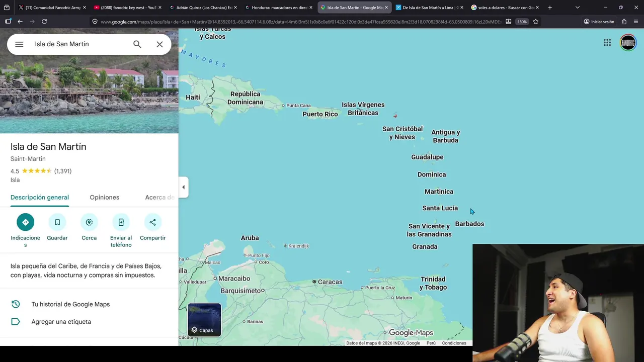Screen dimensions: 644x362
Task: Open the browser extensions icon
Action: click(x=624, y=22)
